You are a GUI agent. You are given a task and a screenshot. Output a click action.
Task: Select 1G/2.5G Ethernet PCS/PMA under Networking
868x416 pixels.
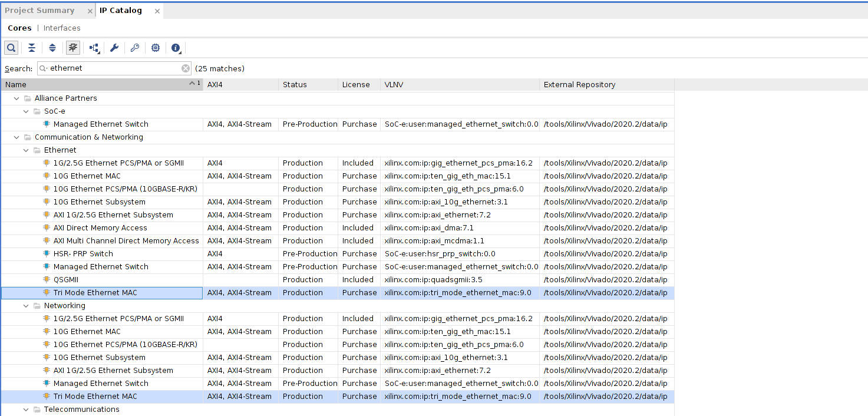(x=118, y=319)
